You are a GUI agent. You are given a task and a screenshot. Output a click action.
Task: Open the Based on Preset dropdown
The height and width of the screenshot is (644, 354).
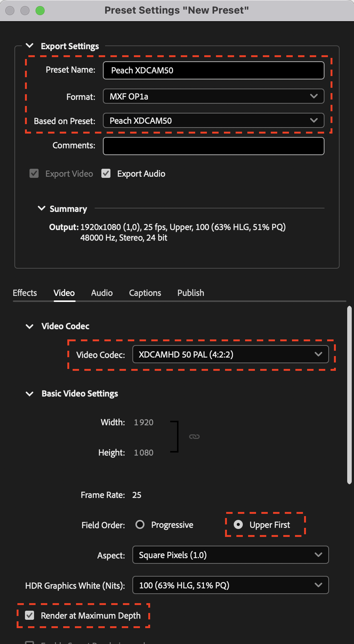pos(214,120)
